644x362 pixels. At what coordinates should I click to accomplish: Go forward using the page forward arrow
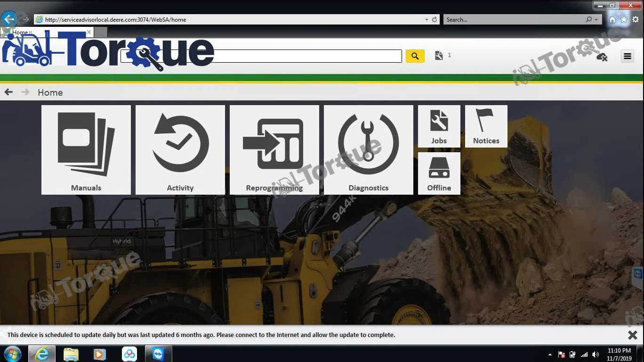point(25,92)
